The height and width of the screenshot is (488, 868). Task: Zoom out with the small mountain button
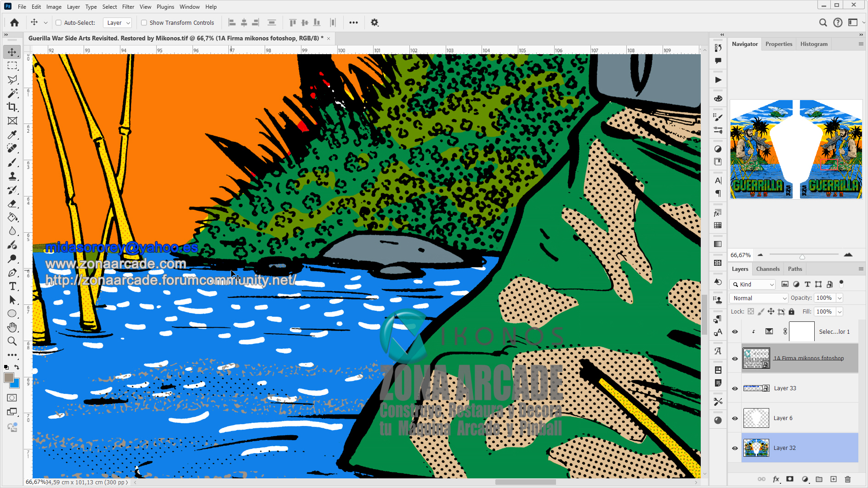(x=760, y=255)
